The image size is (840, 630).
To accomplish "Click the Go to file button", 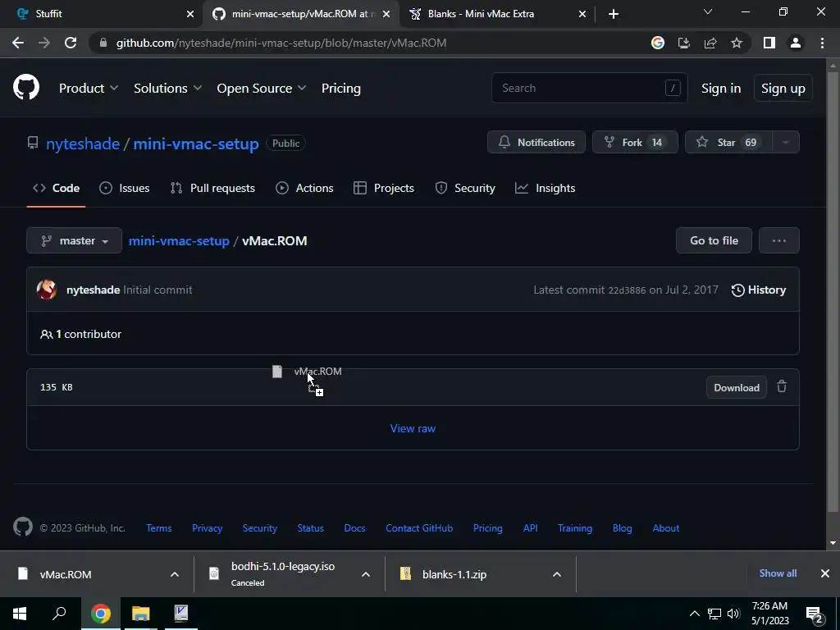I will click(x=714, y=240).
